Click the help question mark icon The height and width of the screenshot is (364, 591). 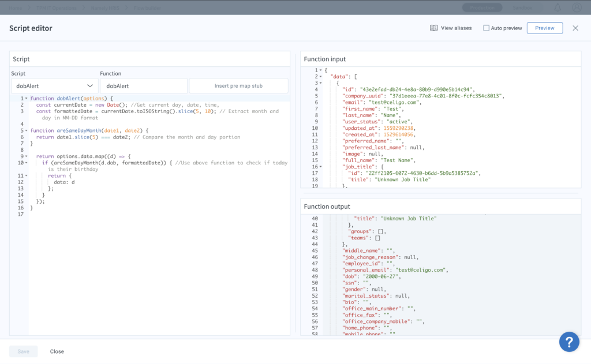coord(569,342)
